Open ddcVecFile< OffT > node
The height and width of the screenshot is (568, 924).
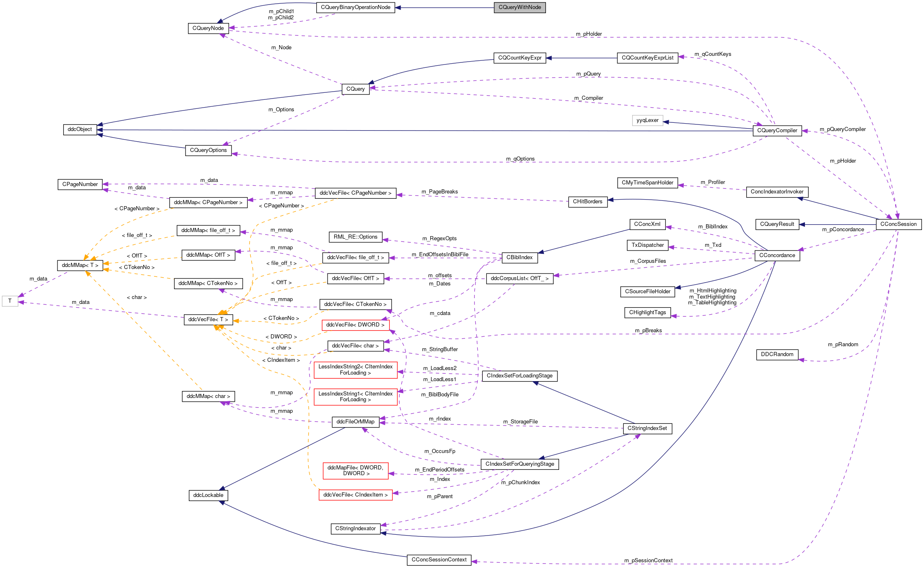[x=355, y=278]
